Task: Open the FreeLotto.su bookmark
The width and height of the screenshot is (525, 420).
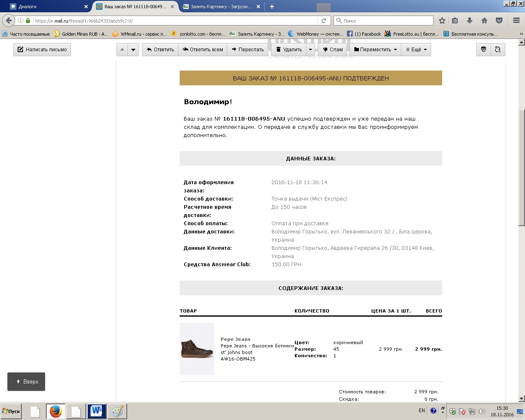Action: coord(412,34)
